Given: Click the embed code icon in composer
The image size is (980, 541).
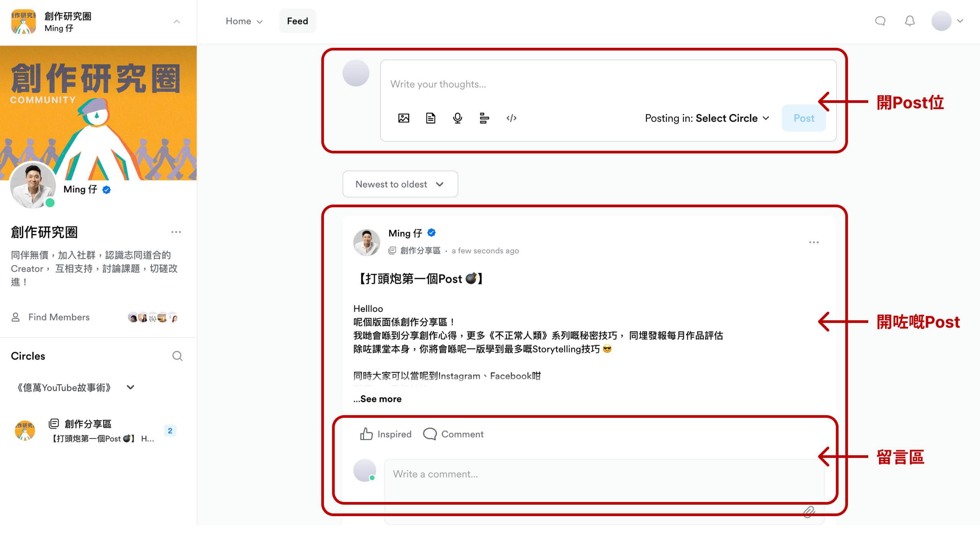Looking at the screenshot, I should (x=511, y=118).
